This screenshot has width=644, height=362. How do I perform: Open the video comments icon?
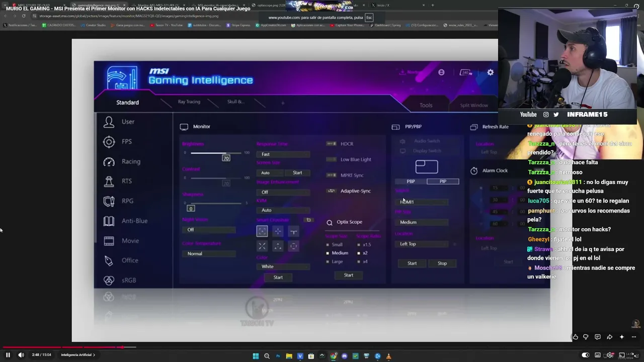598,337
